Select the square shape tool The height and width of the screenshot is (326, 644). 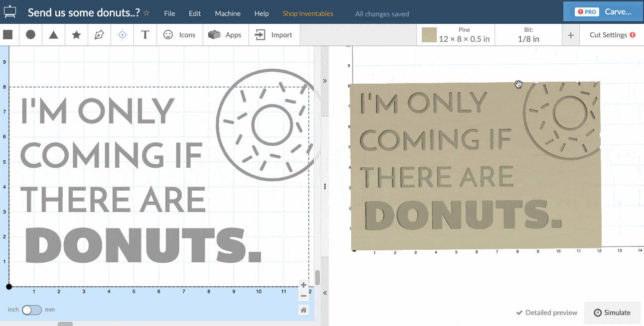tap(8, 35)
